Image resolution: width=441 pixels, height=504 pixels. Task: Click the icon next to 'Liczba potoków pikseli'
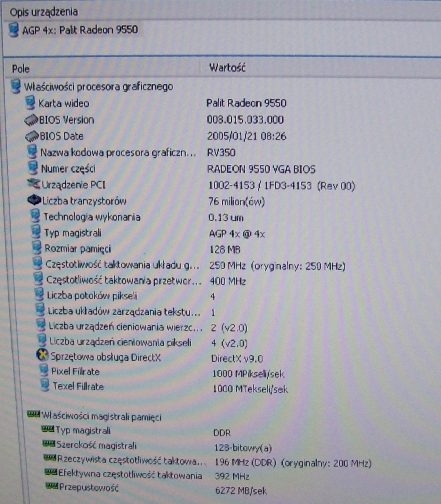coord(39,295)
